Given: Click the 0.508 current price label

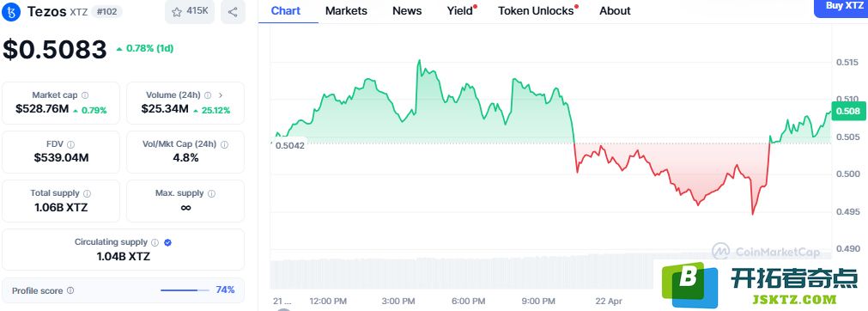Looking at the screenshot, I should (848, 112).
